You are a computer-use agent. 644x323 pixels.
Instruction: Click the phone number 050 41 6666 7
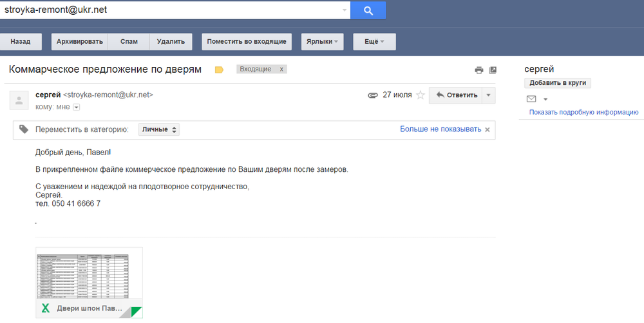tap(76, 203)
